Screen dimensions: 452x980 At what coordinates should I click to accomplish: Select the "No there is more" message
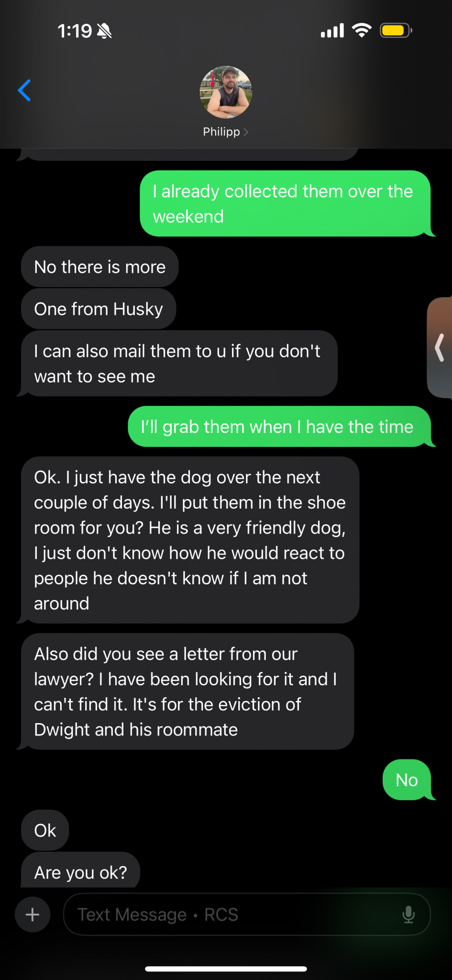(100, 267)
